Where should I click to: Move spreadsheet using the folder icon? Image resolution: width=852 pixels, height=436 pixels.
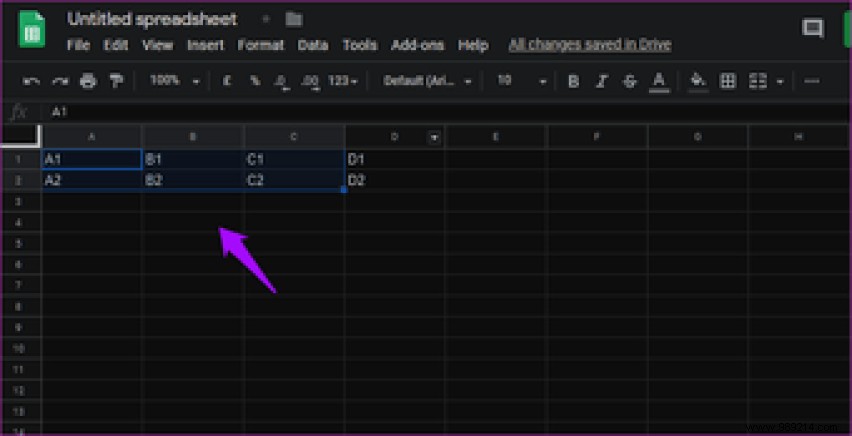tap(293, 20)
